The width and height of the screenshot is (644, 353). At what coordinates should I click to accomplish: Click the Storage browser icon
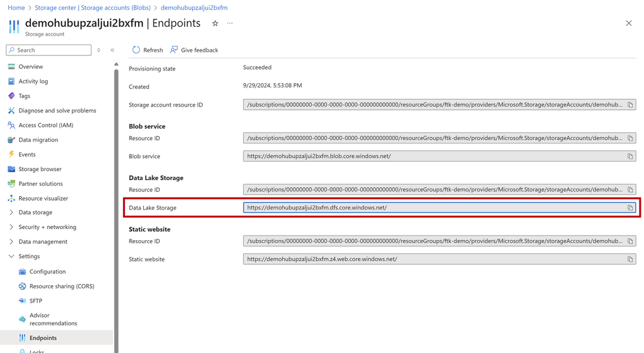(12, 169)
